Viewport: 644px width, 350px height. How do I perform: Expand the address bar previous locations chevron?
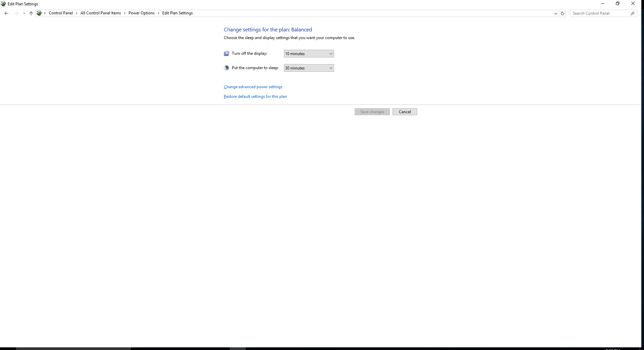click(x=555, y=13)
